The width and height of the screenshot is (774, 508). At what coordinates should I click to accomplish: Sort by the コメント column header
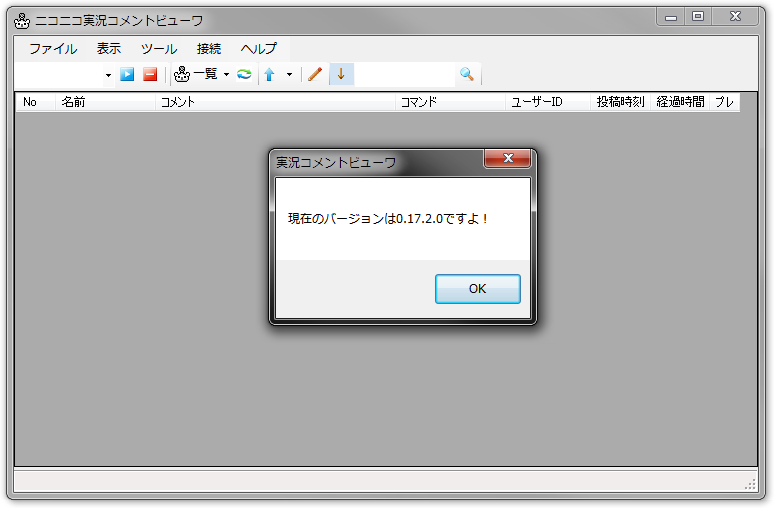click(275, 102)
